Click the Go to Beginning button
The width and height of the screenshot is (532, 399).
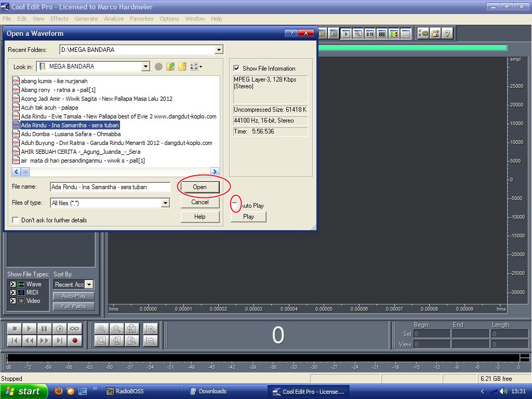coord(15,341)
